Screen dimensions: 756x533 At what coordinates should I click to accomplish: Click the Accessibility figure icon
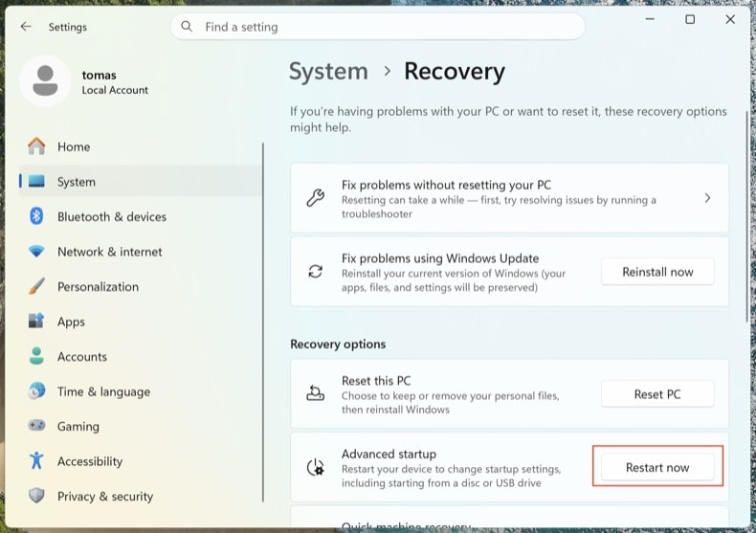click(x=36, y=460)
